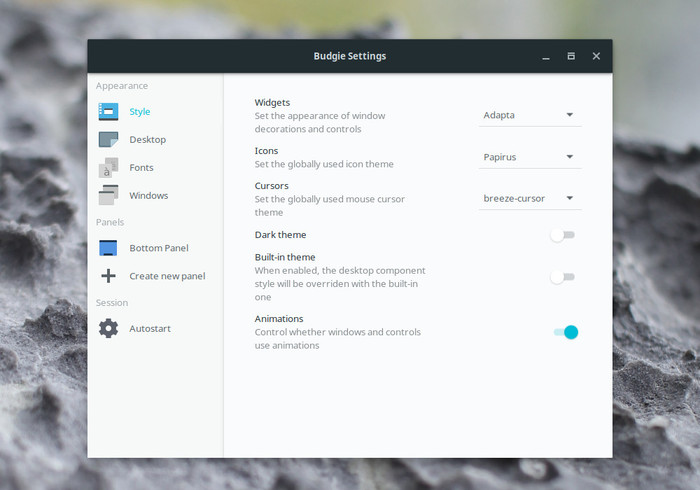The height and width of the screenshot is (490, 700).
Task: Enable the Dark theme switch
Action: tap(562, 235)
